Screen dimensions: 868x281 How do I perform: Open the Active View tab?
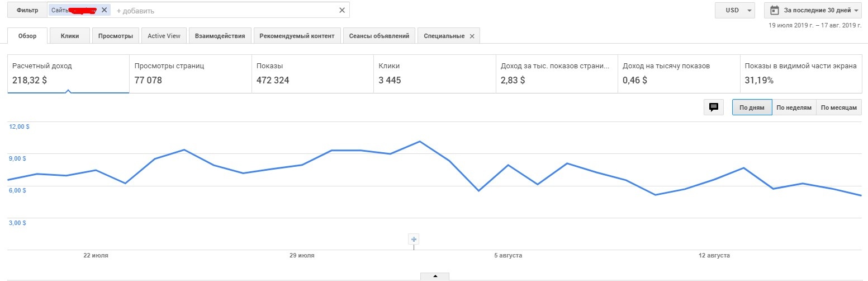[164, 36]
